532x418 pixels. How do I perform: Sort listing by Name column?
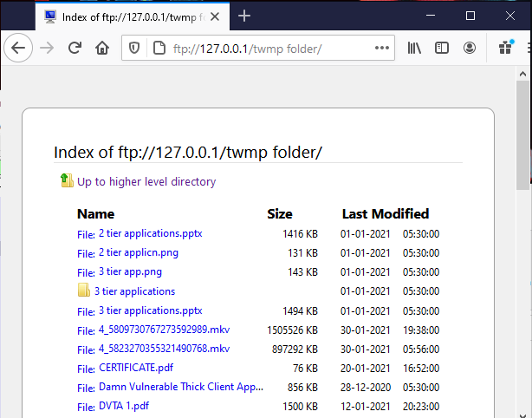pos(96,214)
